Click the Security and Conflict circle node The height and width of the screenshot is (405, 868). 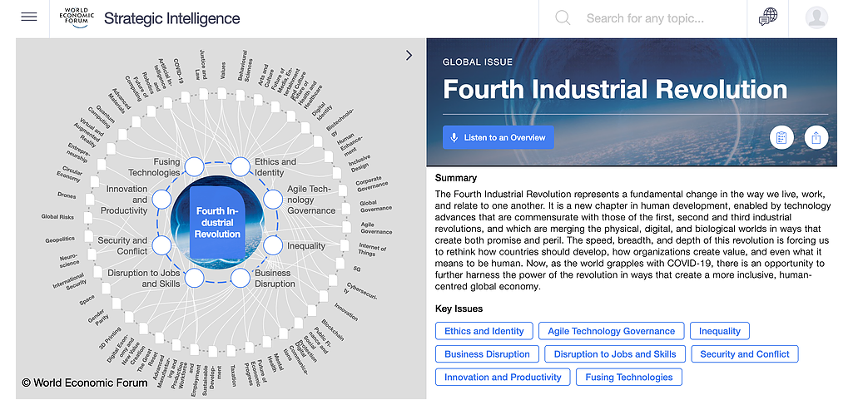point(161,245)
